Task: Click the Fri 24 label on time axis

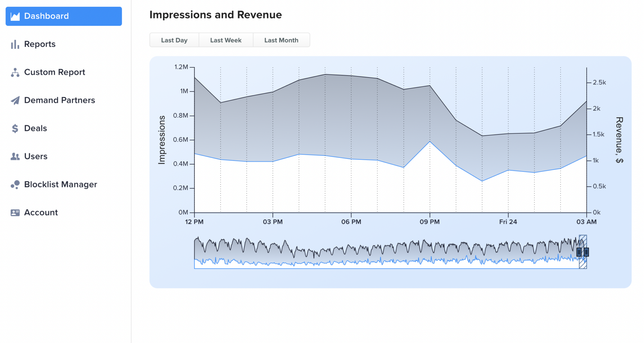Action: [x=508, y=222]
